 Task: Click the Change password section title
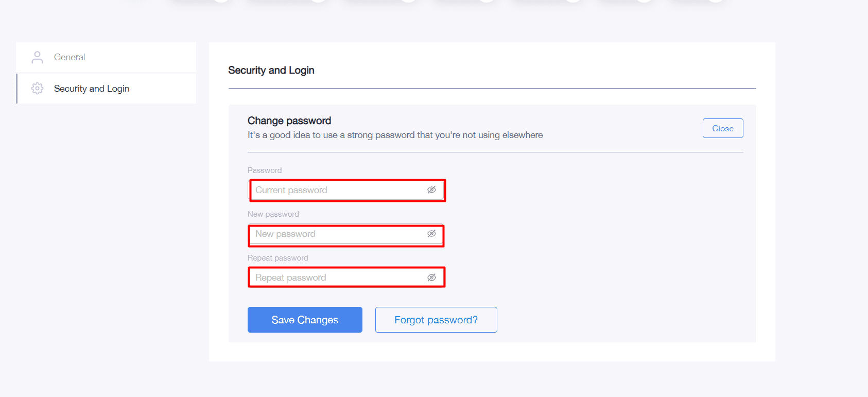coord(289,120)
